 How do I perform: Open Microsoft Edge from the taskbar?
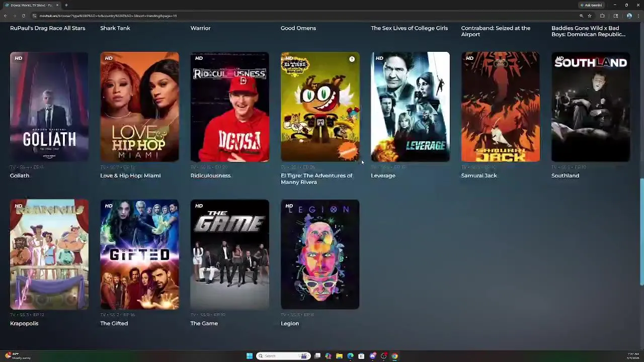tap(350, 356)
